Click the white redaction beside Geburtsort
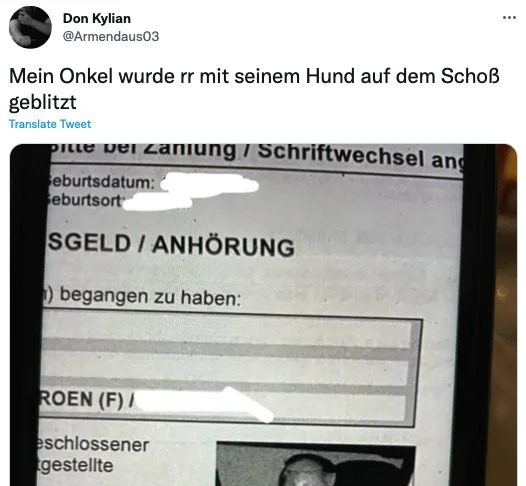 157,203
